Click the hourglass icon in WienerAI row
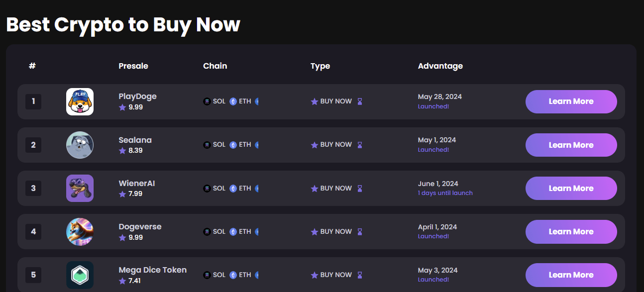The width and height of the screenshot is (644, 292). (x=360, y=189)
